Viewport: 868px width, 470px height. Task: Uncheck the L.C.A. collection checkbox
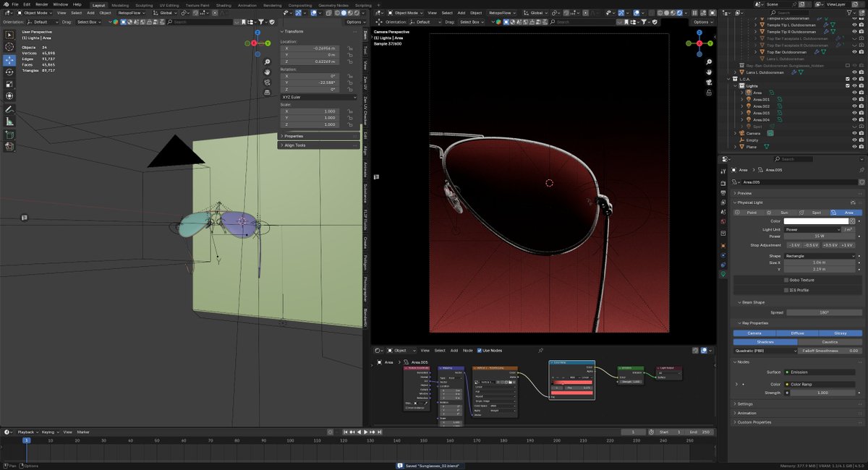(x=848, y=79)
